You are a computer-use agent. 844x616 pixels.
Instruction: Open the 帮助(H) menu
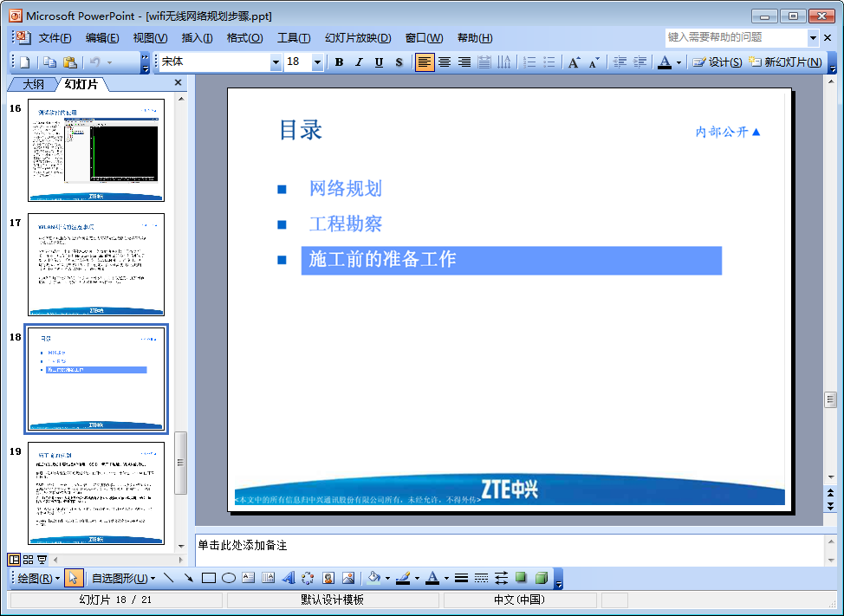tap(475, 38)
